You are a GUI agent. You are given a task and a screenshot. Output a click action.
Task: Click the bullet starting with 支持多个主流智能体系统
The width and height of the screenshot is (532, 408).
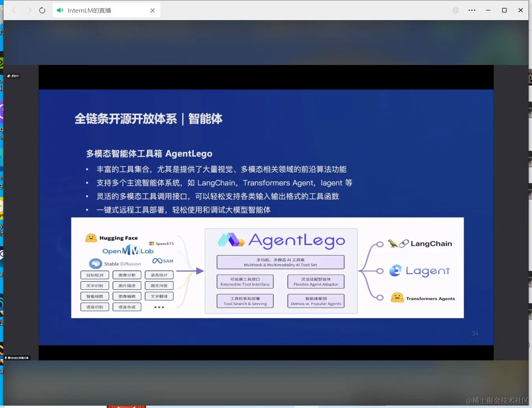(224, 183)
